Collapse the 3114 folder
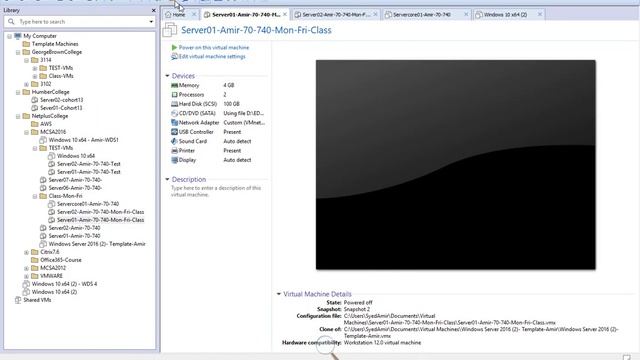The height and width of the screenshot is (360, 640). [x=27, y=60]
